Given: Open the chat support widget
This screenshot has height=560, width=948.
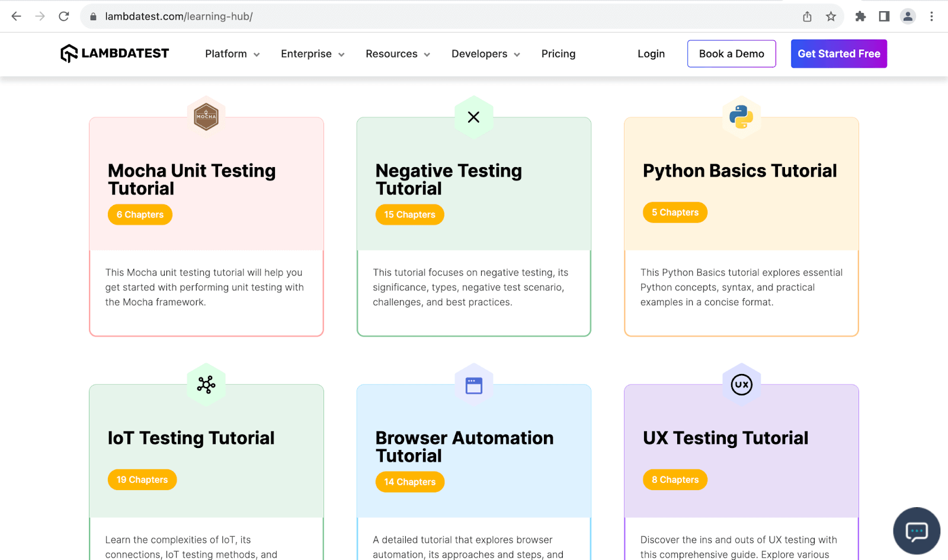Looking at the screenshot, I should 916,530.
